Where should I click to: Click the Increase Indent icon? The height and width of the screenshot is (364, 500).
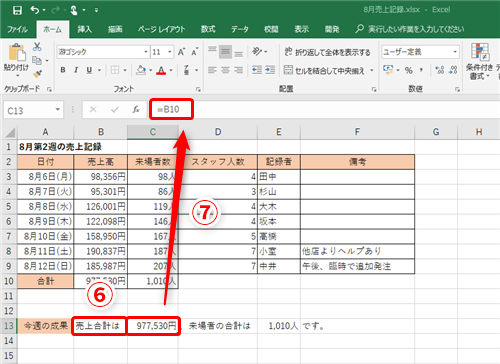270,70
